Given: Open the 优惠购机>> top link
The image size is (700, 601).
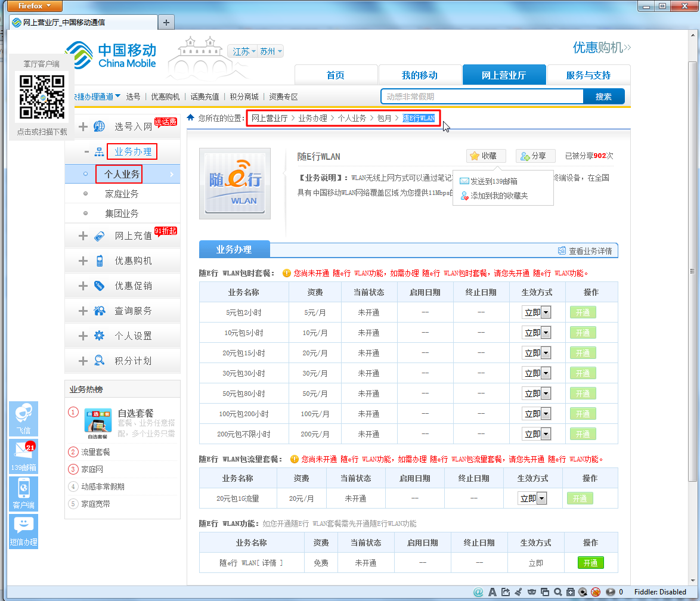Looking at the screenshot, I should 602,47.
